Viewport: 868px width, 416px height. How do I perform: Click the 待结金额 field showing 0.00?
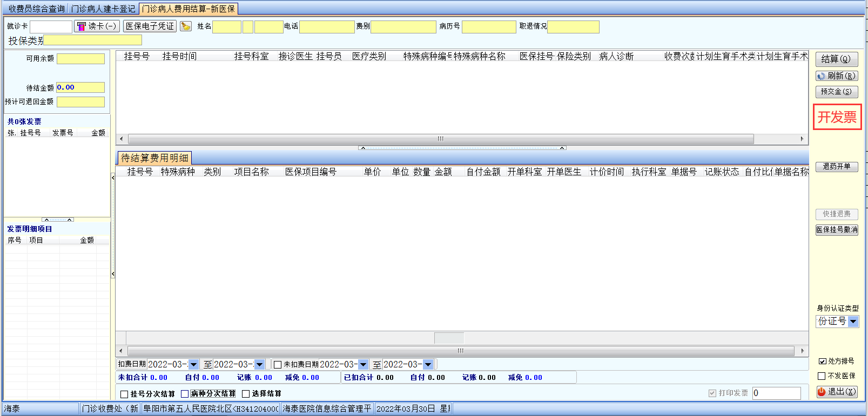pos(80,87)
